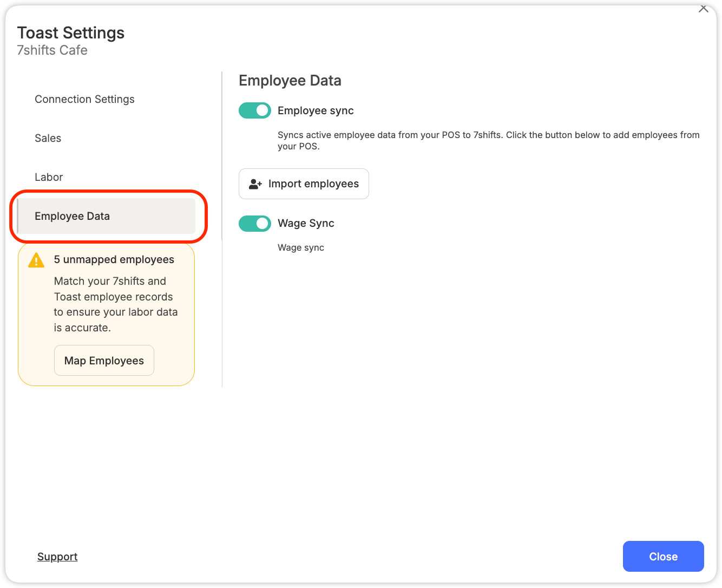Toggle the Employee sync switch
The width and height of the screenshot is (722, 588).
pos(255,110)
